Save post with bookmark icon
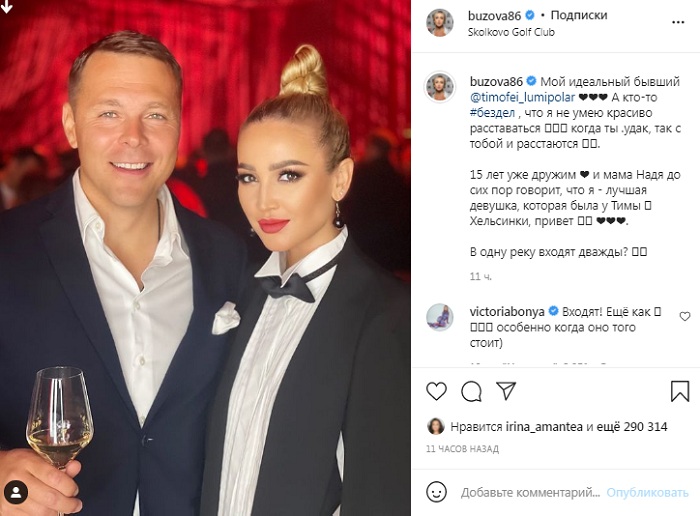The width and height of the screenshot is (700, 516). 680,391
